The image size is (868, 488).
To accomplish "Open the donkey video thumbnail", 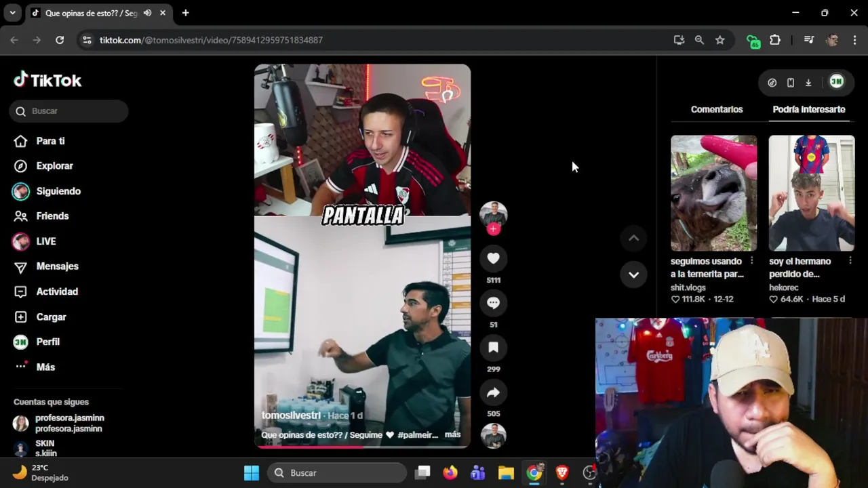I will click(x=713, y=193).
